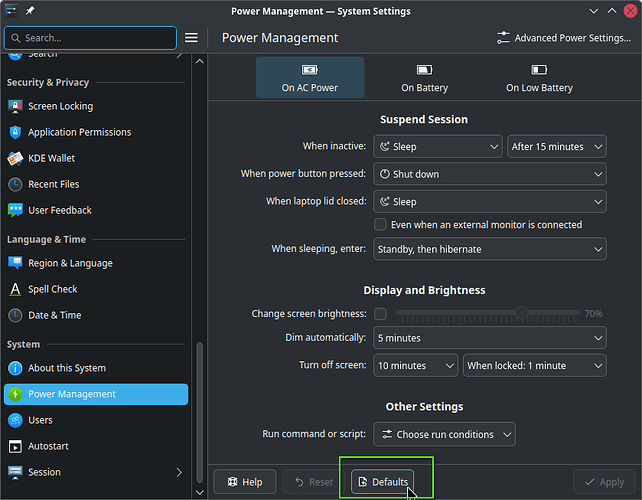The height and width of the screenshot is (500, 642).
Task: Click the On Battery icon
Action: click(x=425, y=70)
